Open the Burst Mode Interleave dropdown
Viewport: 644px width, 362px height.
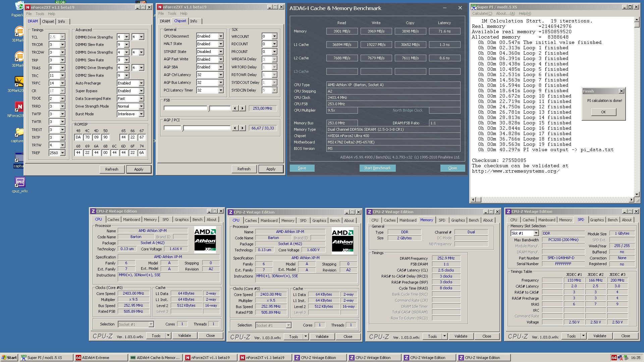point(141,114)
